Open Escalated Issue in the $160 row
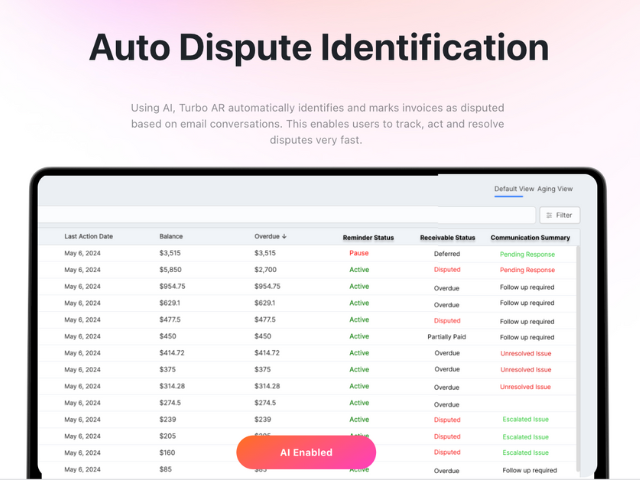The image size is (640, 480). [526, 453]
